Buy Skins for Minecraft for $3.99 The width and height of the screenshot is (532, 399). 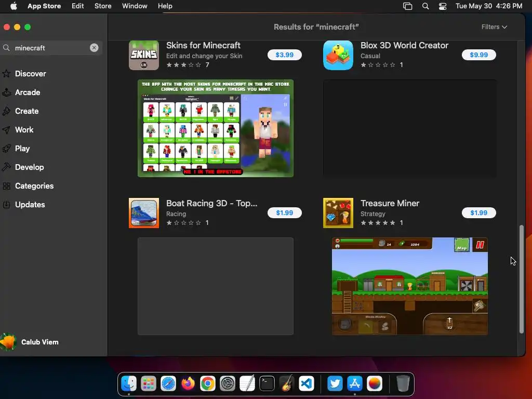pyautogui.click(x=284, y=55)
